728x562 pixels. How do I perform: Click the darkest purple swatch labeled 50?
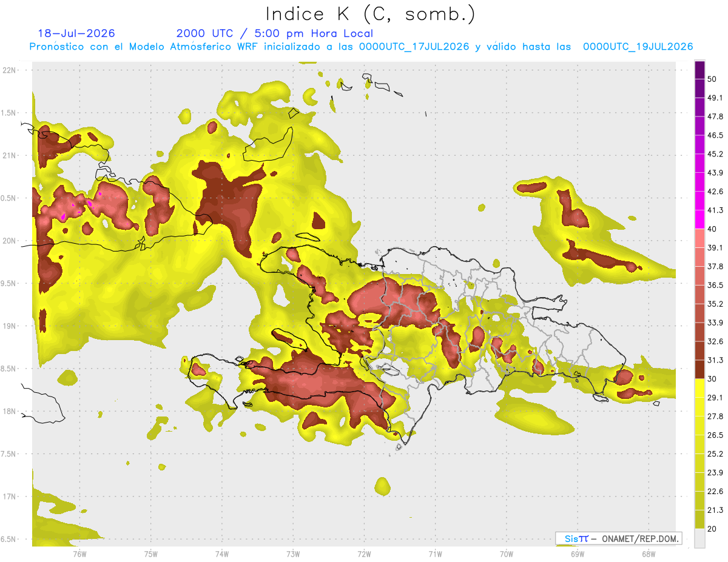699,70
